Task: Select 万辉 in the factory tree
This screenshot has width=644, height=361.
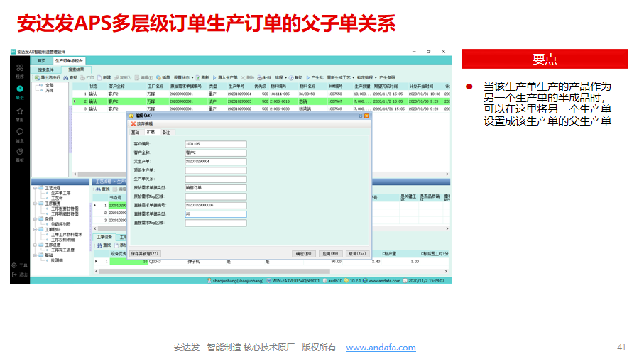Action: click(x=49, y=90)
